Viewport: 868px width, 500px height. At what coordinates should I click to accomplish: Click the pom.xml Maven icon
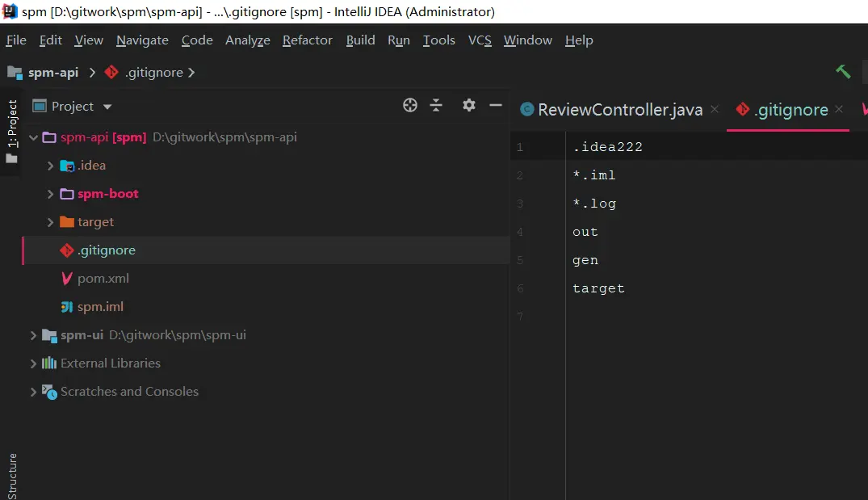(x=67, y=279)
